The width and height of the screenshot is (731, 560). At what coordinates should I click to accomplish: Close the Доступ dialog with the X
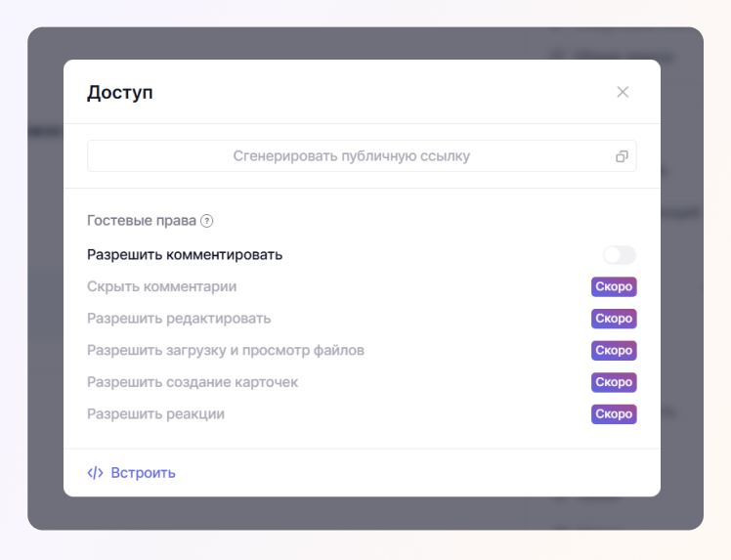pyautogui.click(x=623, y=92)
